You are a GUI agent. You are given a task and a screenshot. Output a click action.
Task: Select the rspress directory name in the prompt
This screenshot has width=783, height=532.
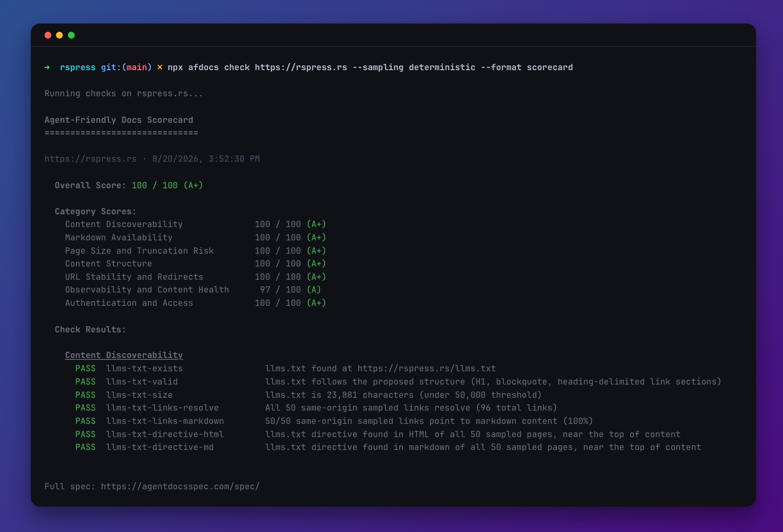pyautogui.click(x=78, y=67)
